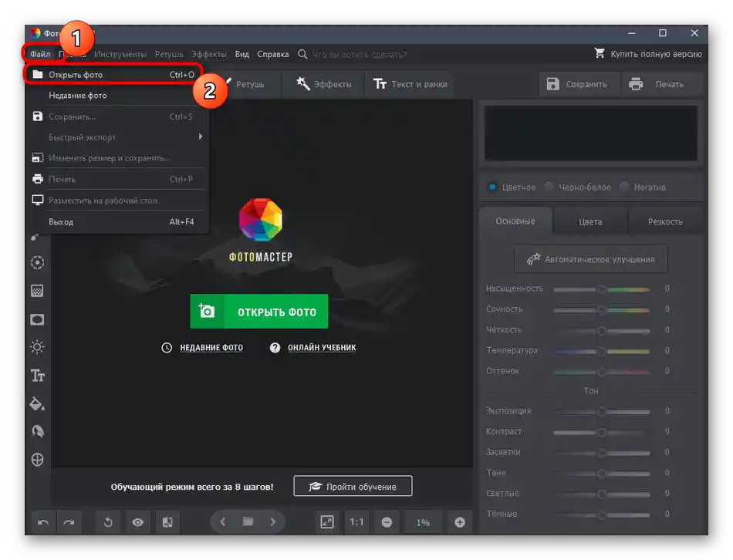The image size is (733, 560).
Task: Click the Температура slider
Action: tap(602, 351)
